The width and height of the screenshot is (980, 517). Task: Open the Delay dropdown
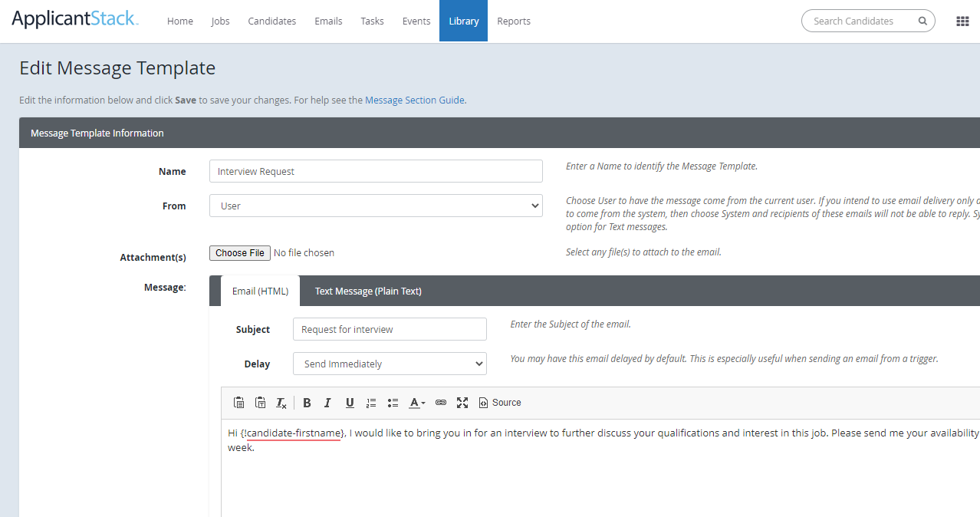tap(390, 364)
